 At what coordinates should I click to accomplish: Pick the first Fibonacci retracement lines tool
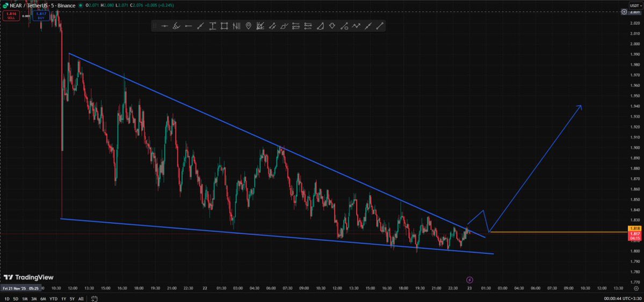coord(296,26)
